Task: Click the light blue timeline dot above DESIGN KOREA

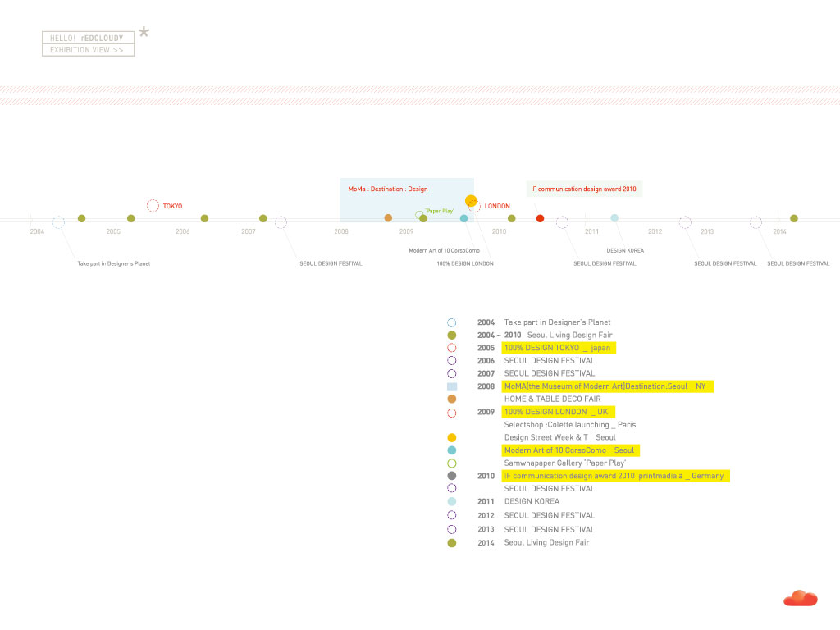Action: coord(614,218)
